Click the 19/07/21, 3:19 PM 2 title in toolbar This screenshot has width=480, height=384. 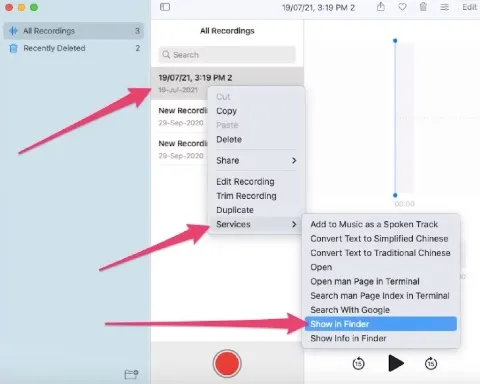[318, 7]
